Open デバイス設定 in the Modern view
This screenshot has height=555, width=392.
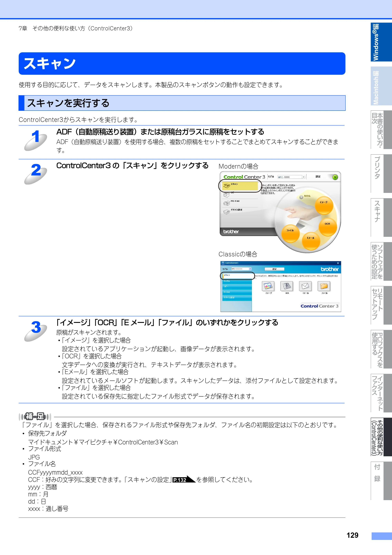point(240,212)
